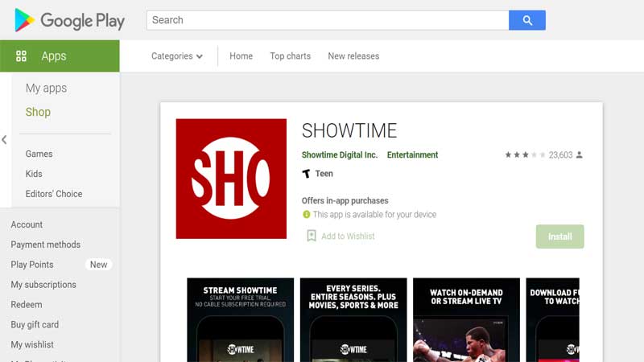
Task: Click the Install button
Action: tap(559, 237)
